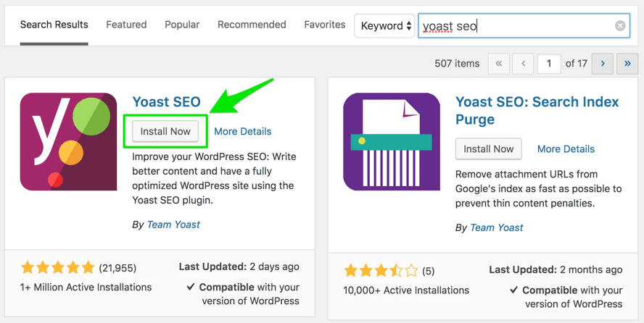Screen dimensions: 644x323
Task: Click the Search Index Purge shredder icon
Action: (x=392, y=141)
